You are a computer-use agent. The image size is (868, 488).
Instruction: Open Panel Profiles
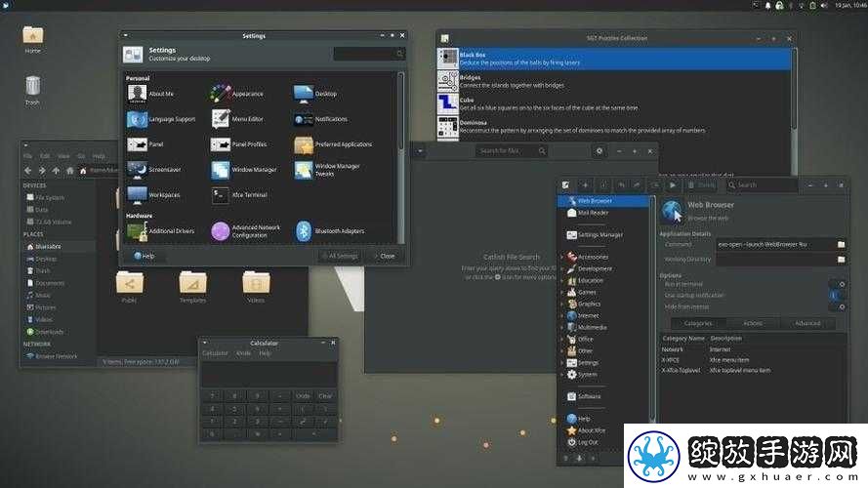click(x=238, y=143)
